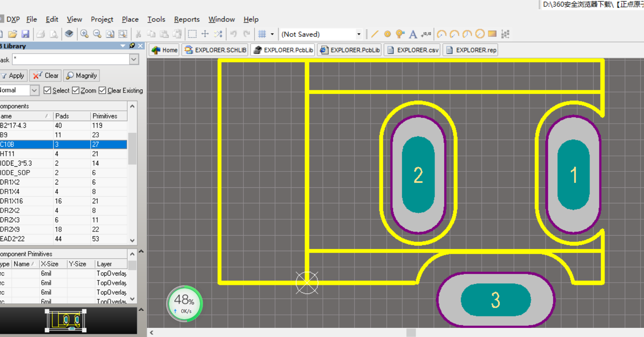
Task: Zoom to selected area icon
Action: point(123,34)
